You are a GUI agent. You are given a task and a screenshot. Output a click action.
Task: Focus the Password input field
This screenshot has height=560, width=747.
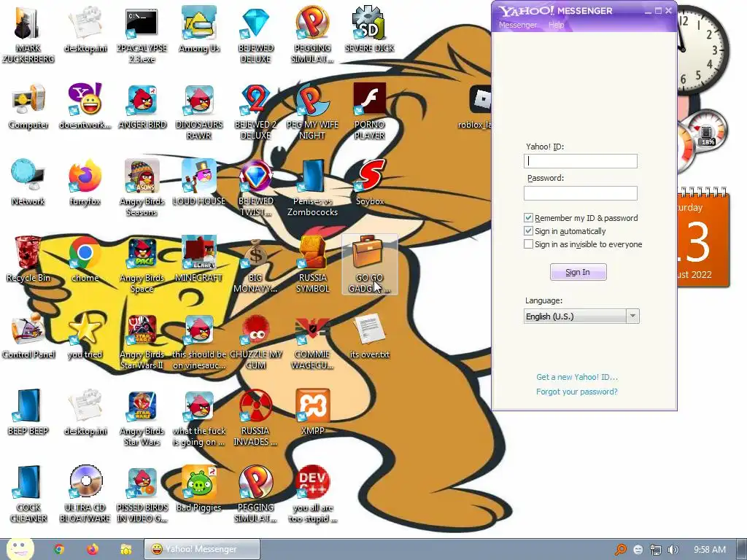point(580,192)
